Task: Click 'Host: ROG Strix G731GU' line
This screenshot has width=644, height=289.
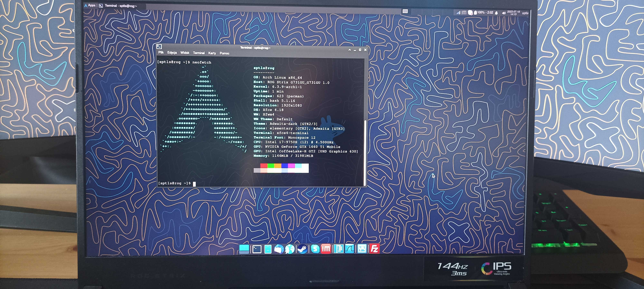Action: (291, 82)
